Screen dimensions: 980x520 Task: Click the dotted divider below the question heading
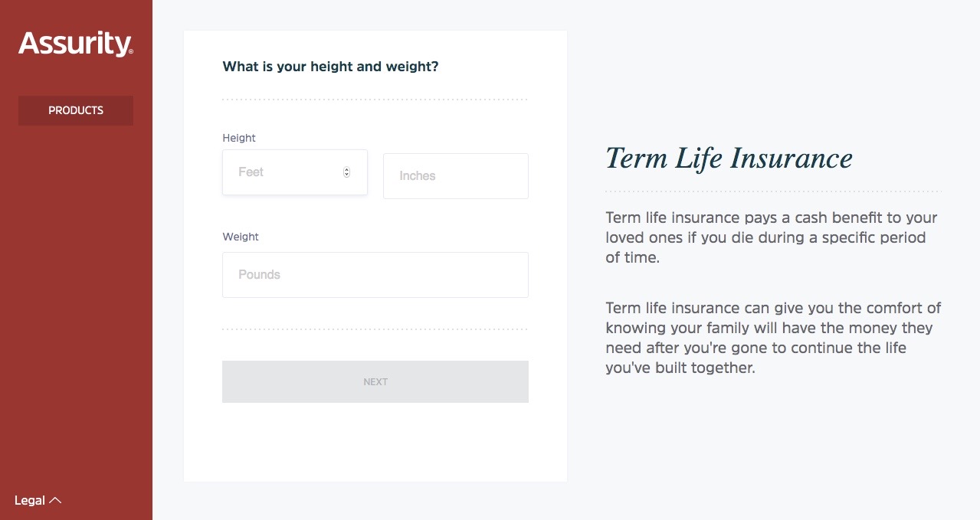pos(375,100)
